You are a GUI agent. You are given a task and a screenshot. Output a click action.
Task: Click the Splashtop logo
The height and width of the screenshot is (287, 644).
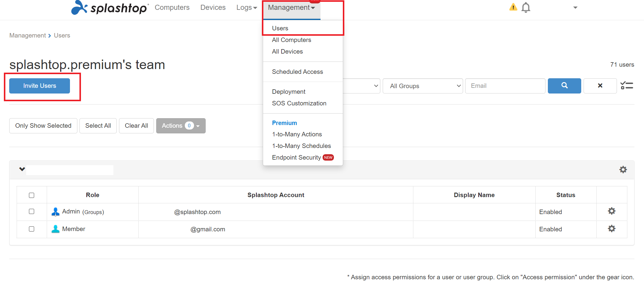tap(110, 8)
